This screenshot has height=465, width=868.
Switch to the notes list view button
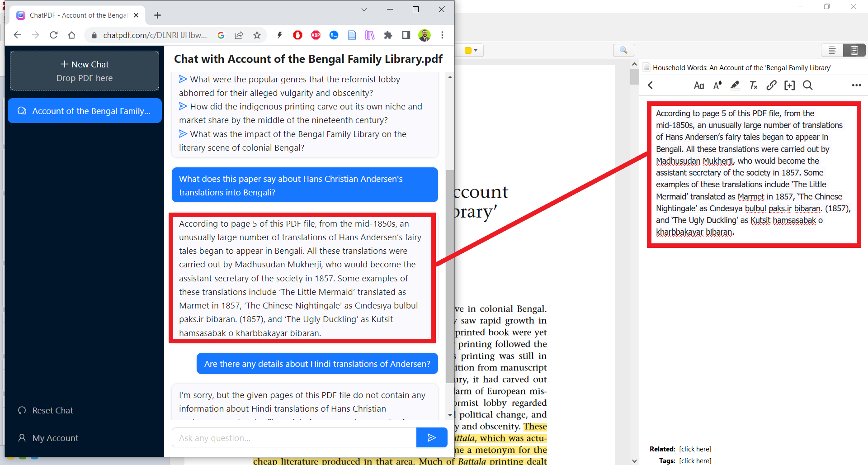854,50
